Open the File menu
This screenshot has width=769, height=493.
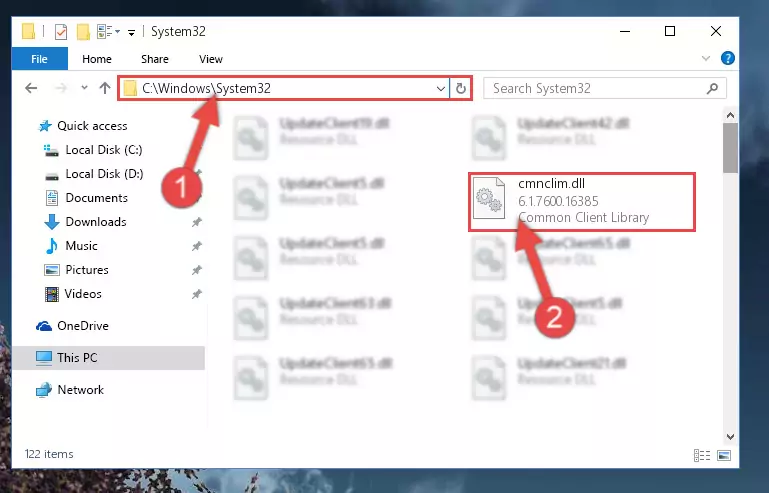[x=39, y=59]
